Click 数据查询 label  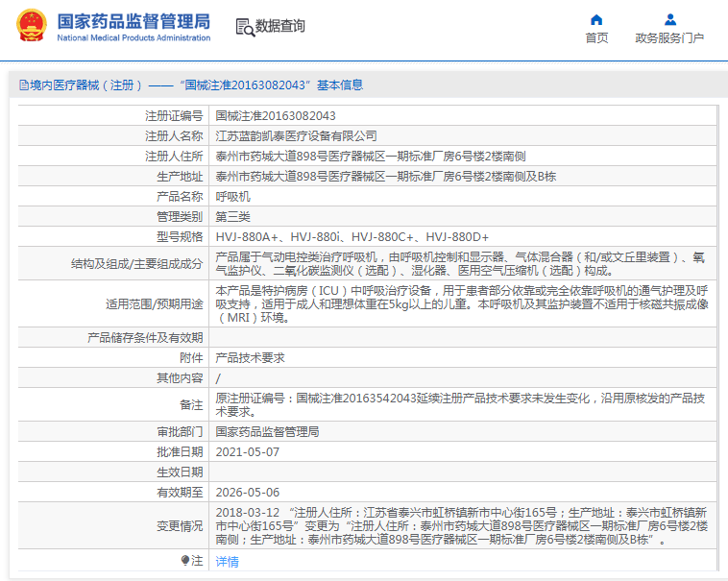[x=280, y=26]
